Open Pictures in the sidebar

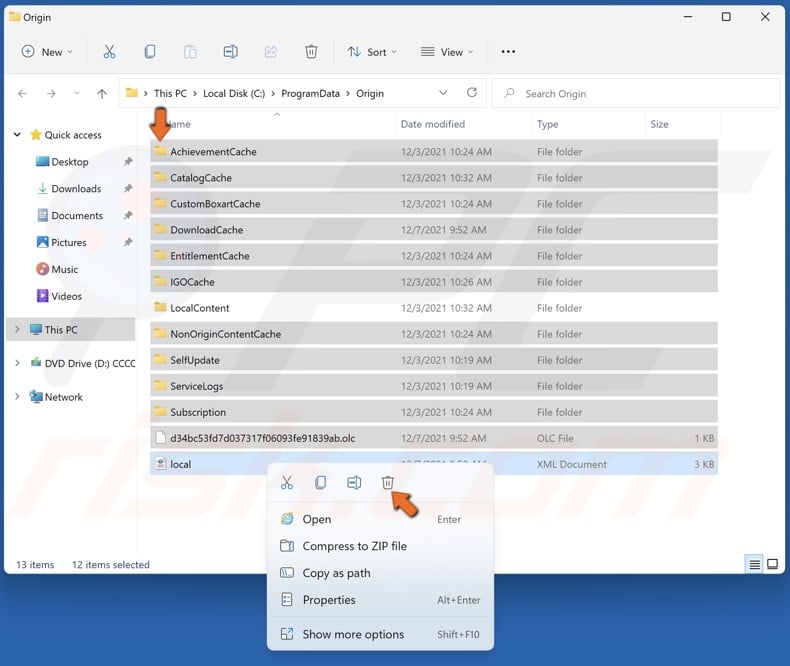point(69,242)
